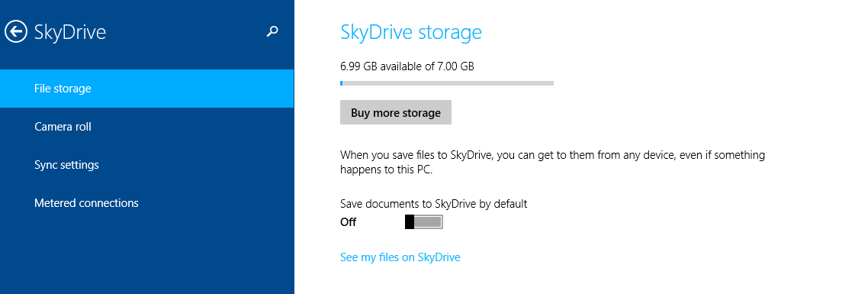Click the blue used segment of storage bar
The width and height of the screenshot is (868, 294).
tap(342, 83)
